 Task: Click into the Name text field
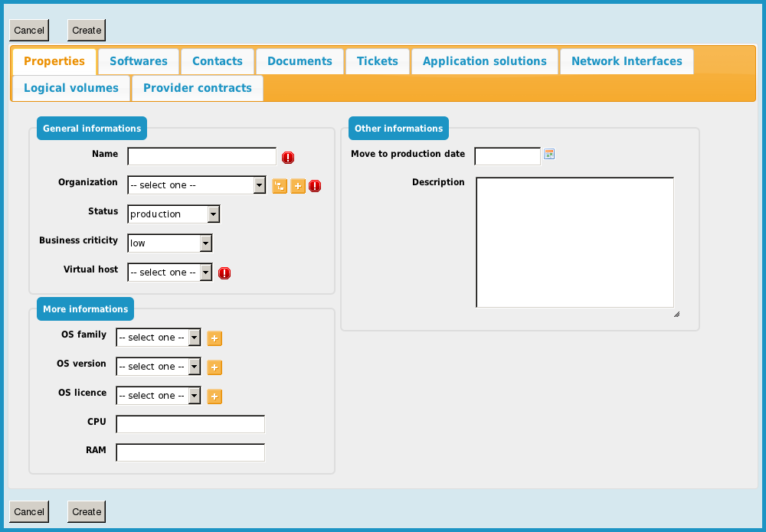201,157
